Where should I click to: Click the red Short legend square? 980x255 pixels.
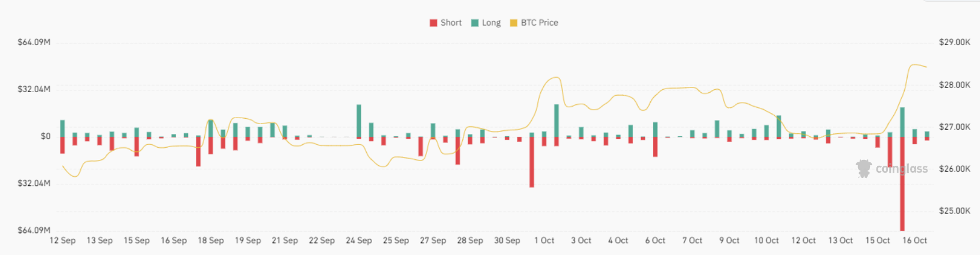(x=433, y=23)
